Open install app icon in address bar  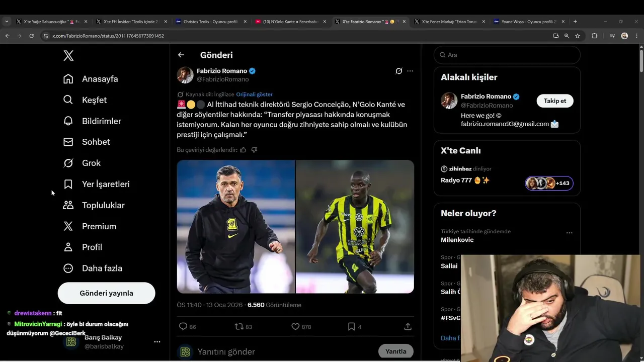556,36
